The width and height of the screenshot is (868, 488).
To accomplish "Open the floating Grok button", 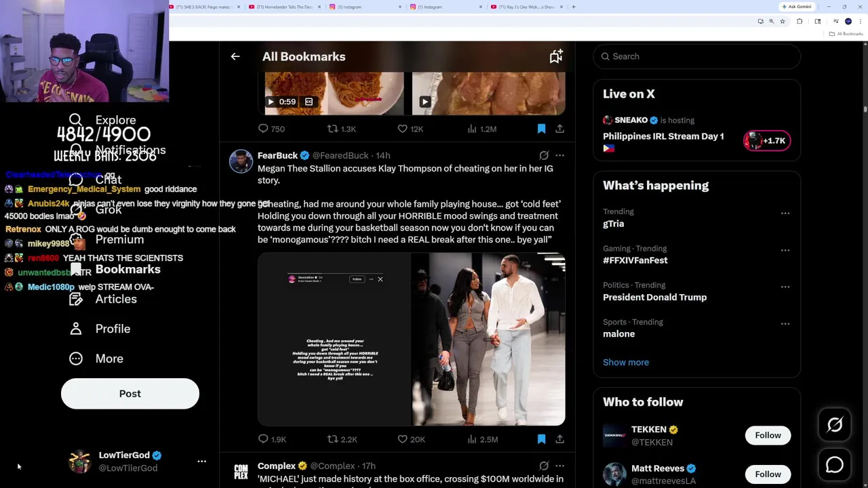I will [x=835, y=425].
